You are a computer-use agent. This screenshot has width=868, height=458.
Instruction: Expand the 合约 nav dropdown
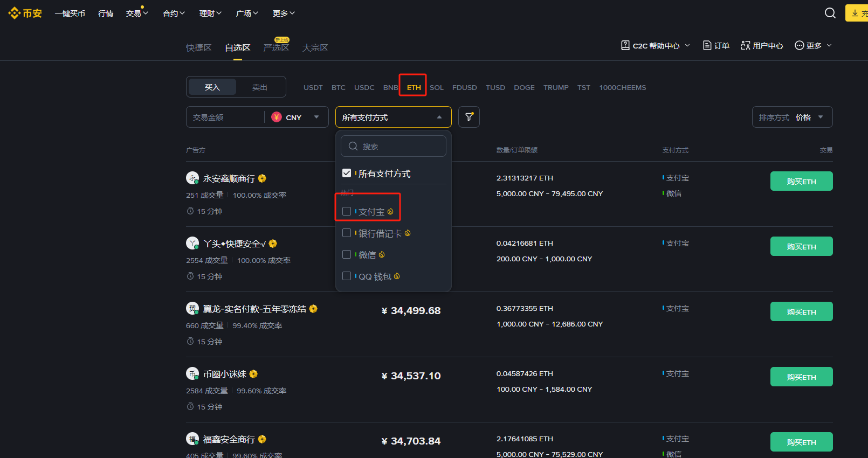coord(174,13)
